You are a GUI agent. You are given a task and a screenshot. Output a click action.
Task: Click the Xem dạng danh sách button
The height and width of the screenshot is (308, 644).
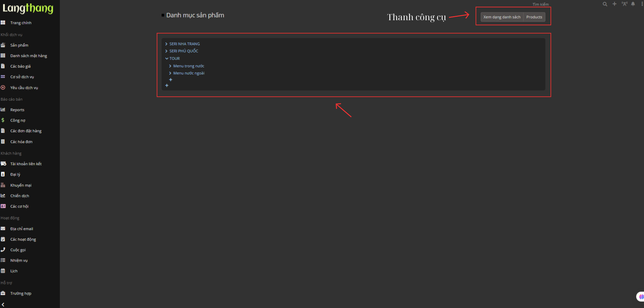click(502, 17)
